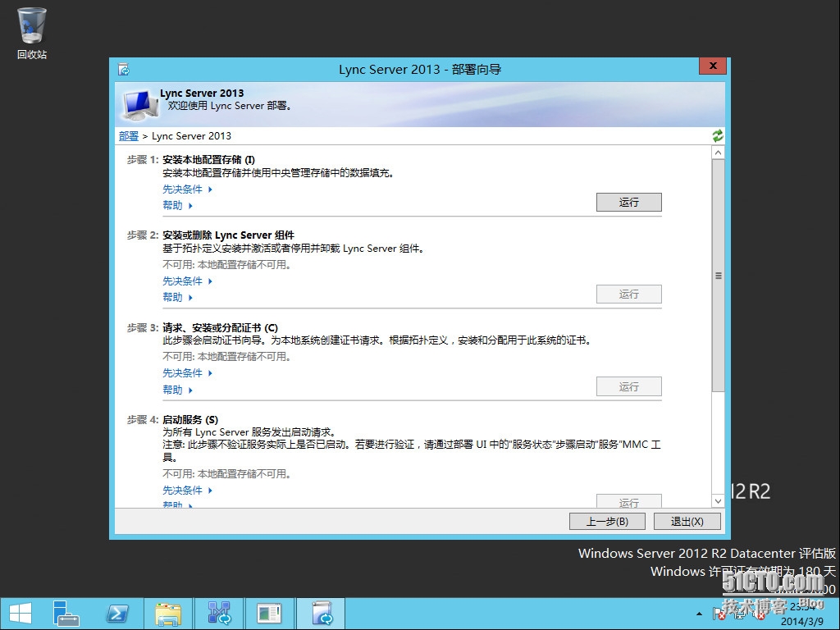Click the taskbar date 2014/3/9
840x630 pixels.
click(x=802, y=621)
